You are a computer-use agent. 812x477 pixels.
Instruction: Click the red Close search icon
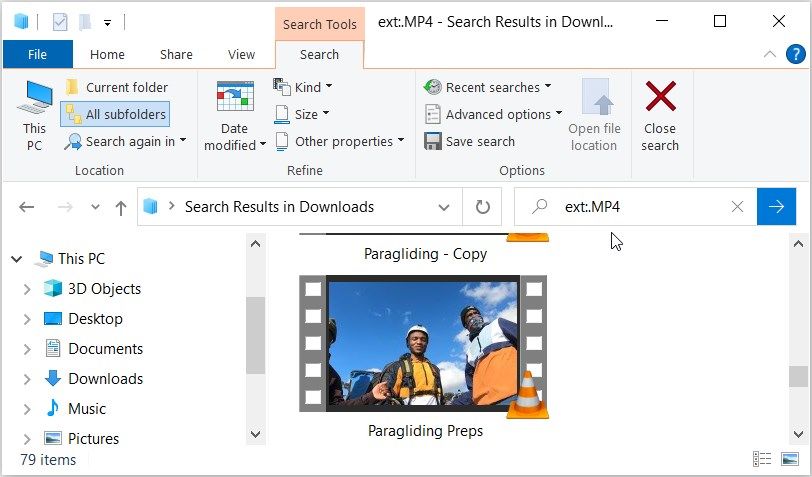tap(660, 100)
